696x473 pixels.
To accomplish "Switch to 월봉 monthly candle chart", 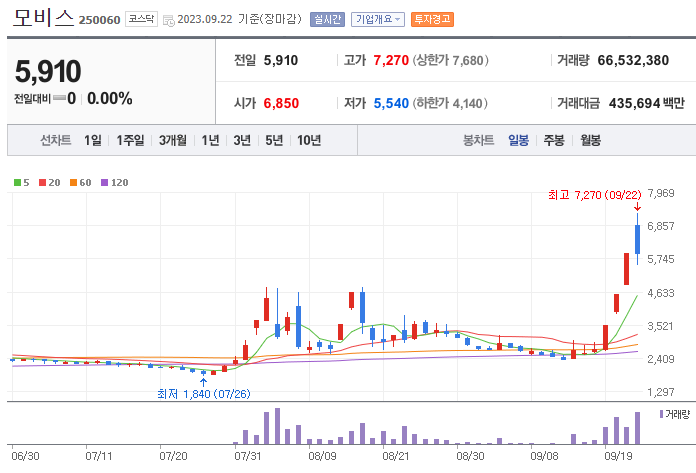I will (591, 140).
